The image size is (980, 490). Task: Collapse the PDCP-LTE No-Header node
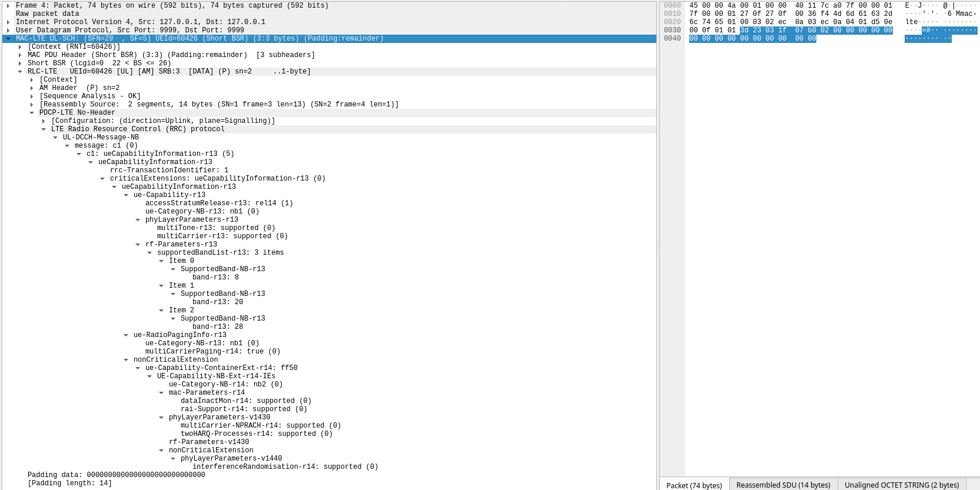click(x=32, y=113)
